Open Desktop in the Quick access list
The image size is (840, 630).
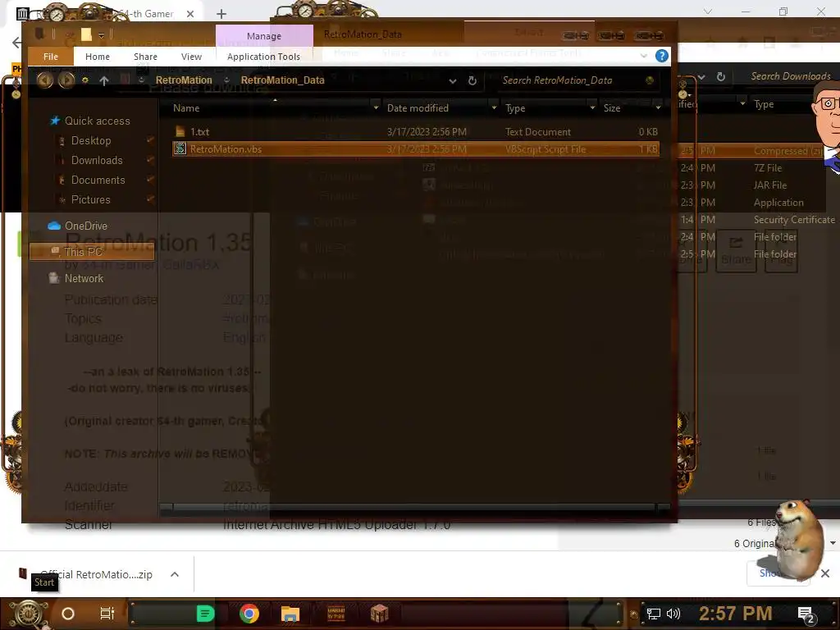tap(91, 140)
